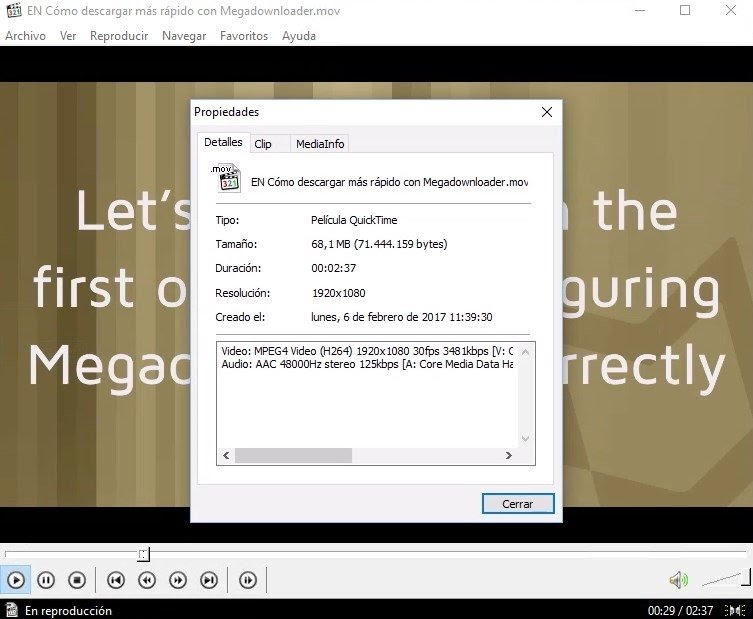The height and width of the screenshot is (619, 753).
Task: Click the horizontal scrollbar left arrow
Action: (226, 455)
